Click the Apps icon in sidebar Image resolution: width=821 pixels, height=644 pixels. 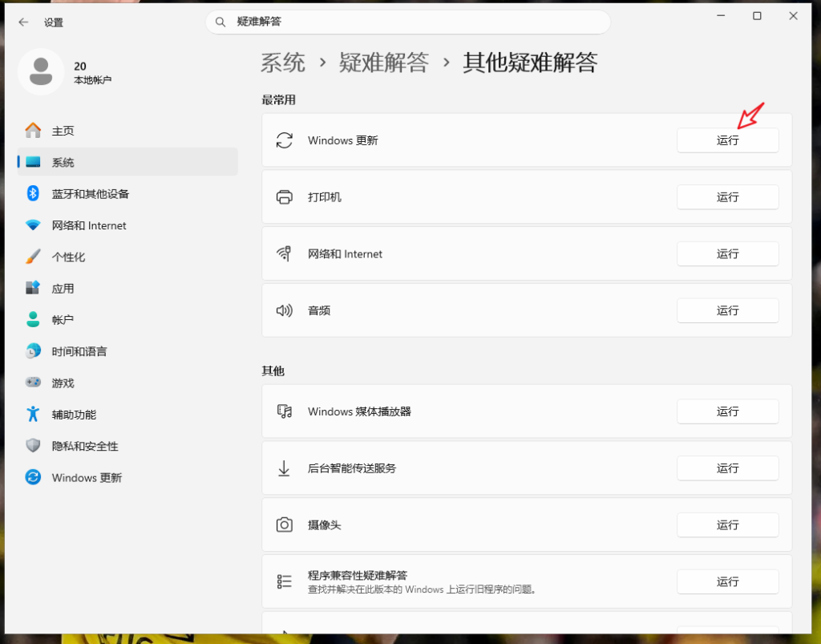(33, 288)
